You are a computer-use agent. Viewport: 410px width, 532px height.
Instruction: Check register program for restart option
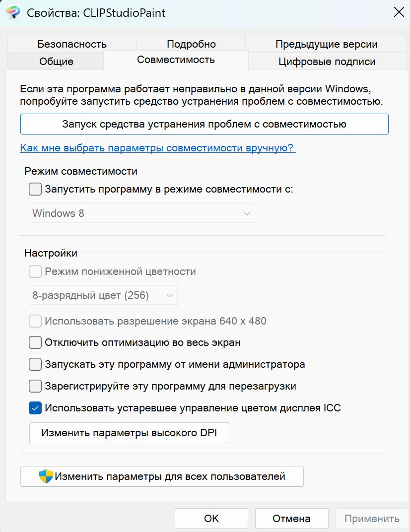pyautogui.click(x=35, y=386)
